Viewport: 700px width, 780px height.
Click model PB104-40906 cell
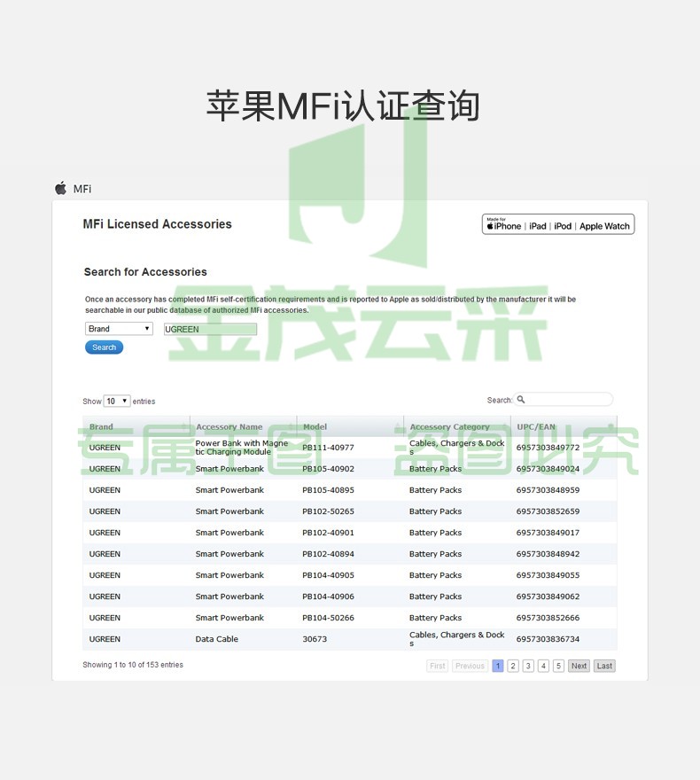[x=328, y=597]
